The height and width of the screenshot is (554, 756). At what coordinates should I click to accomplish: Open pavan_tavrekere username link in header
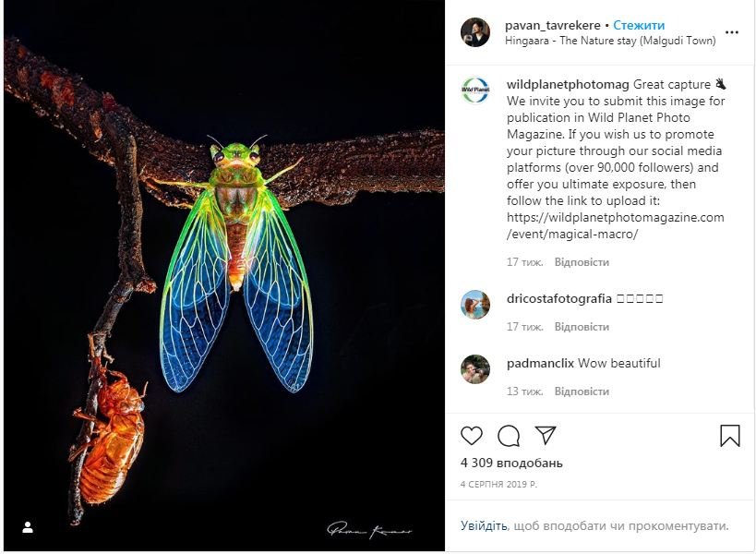tap(552, 25)
